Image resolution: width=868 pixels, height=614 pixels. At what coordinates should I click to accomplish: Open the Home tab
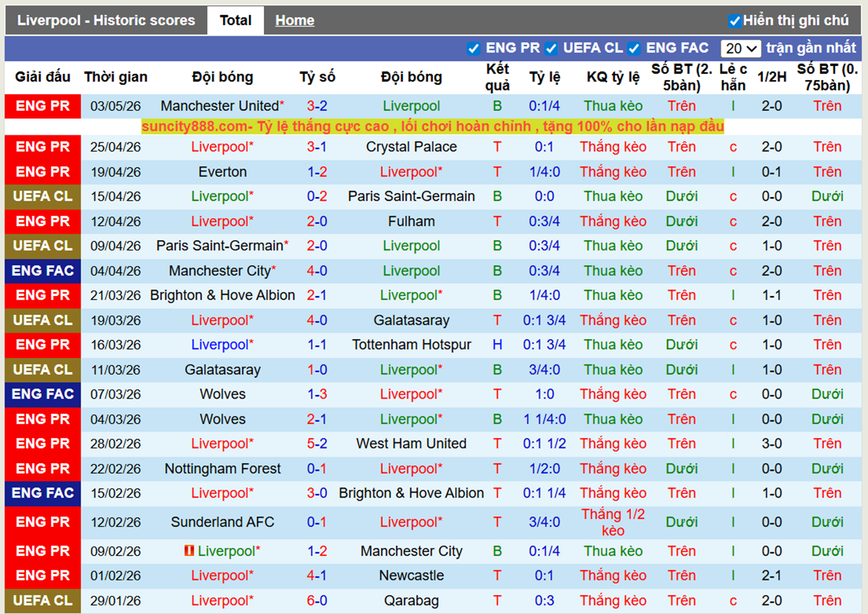click(295, 20)
